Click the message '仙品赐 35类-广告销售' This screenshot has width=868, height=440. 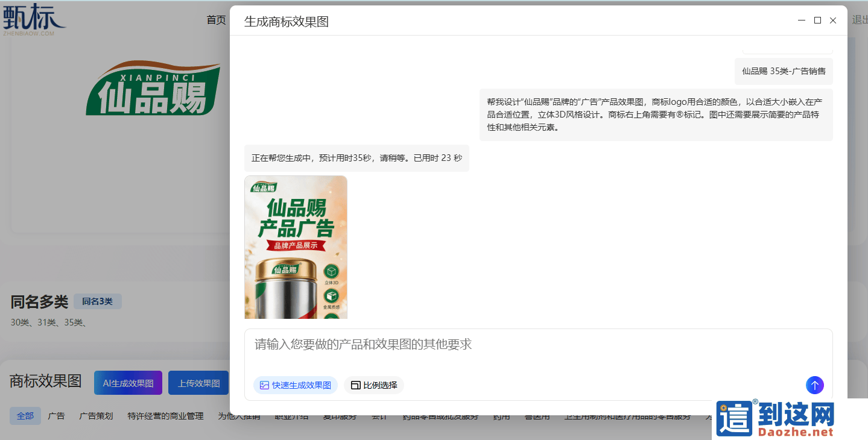pos(784,71)
